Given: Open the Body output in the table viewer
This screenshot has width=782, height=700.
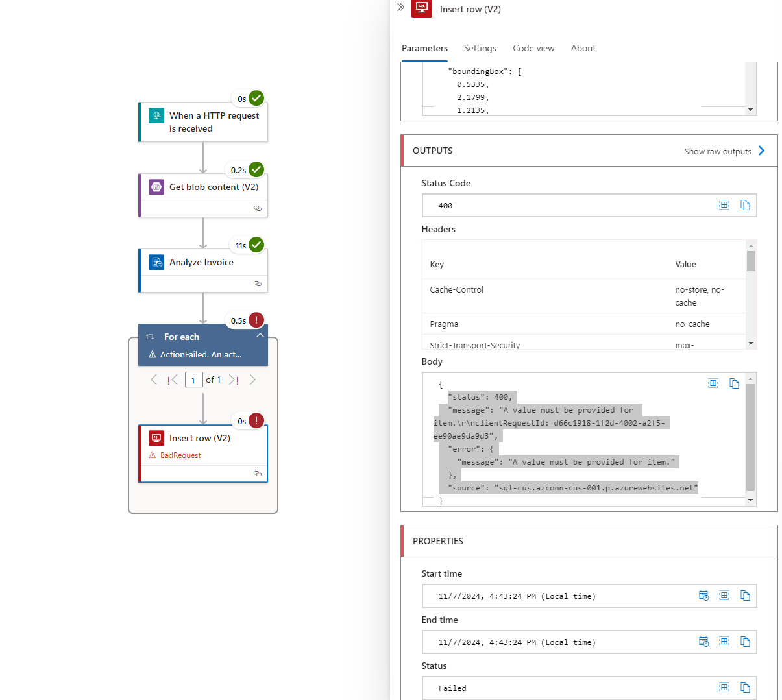Looking at the screenshot, I should (x=713, y=383).
